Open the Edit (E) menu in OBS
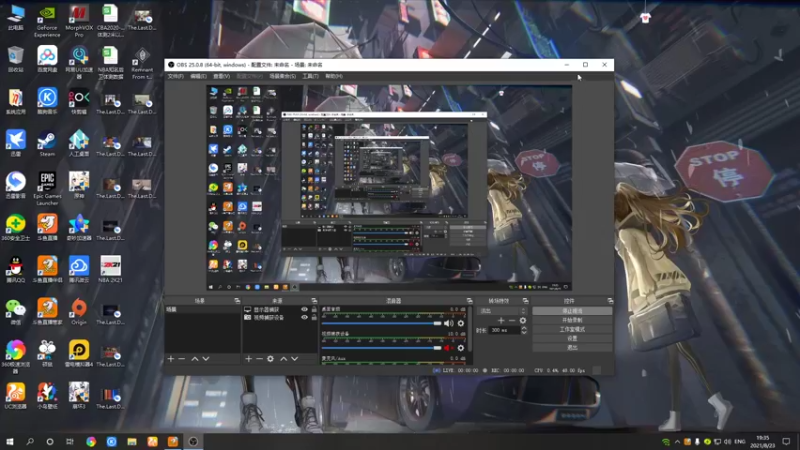The width and height of the screenshot is (800, 450). [x=198, y=76]
